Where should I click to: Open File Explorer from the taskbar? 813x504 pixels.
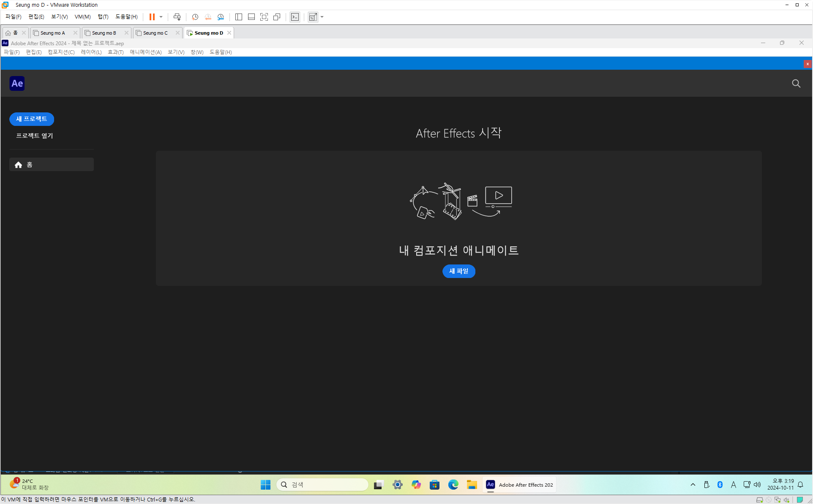click(x=472, y=485)
